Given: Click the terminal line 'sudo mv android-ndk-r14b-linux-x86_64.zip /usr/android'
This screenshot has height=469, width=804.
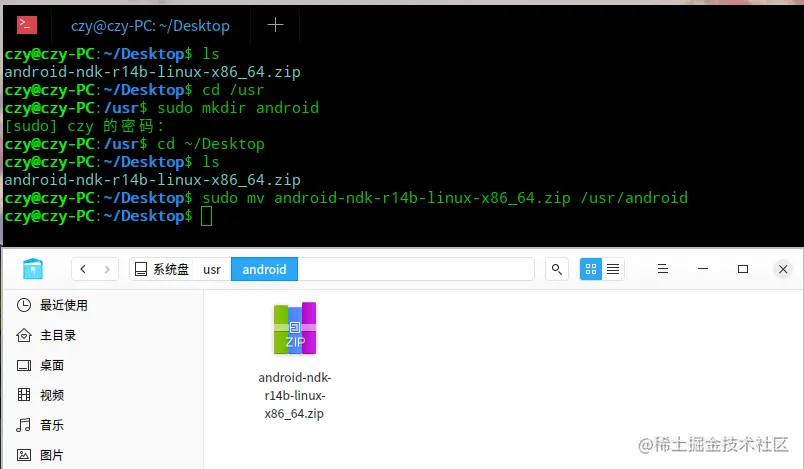Looking at the screenshot, I should (445, 198).
